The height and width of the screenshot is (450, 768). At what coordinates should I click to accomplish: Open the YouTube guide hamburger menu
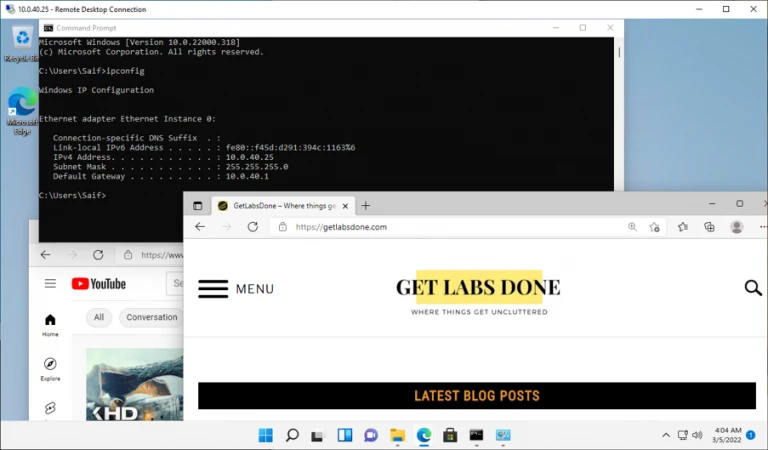[x=50, y=284]
